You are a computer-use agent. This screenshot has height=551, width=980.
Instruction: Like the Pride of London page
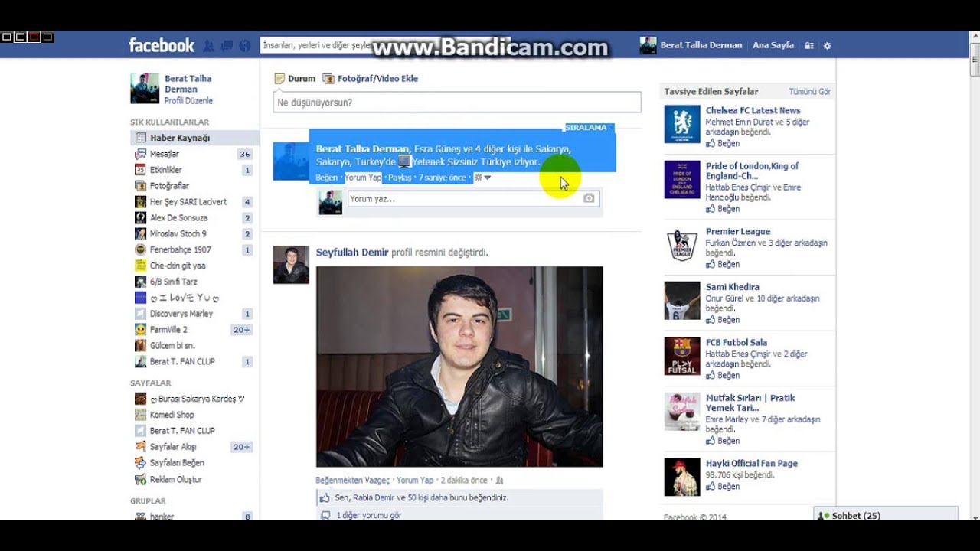[723, 209]
